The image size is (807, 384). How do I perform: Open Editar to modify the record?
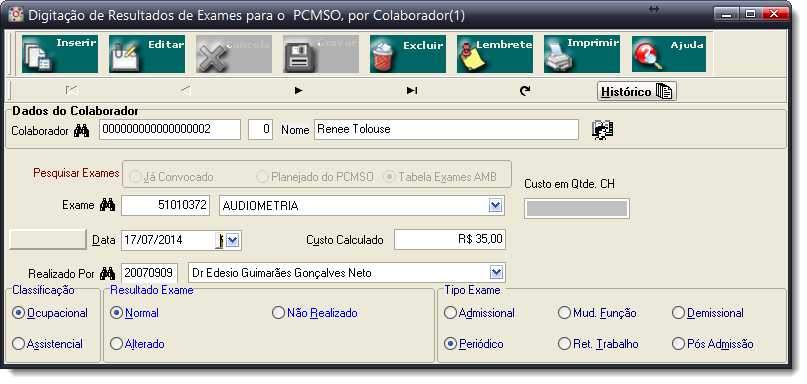point(147,54)
